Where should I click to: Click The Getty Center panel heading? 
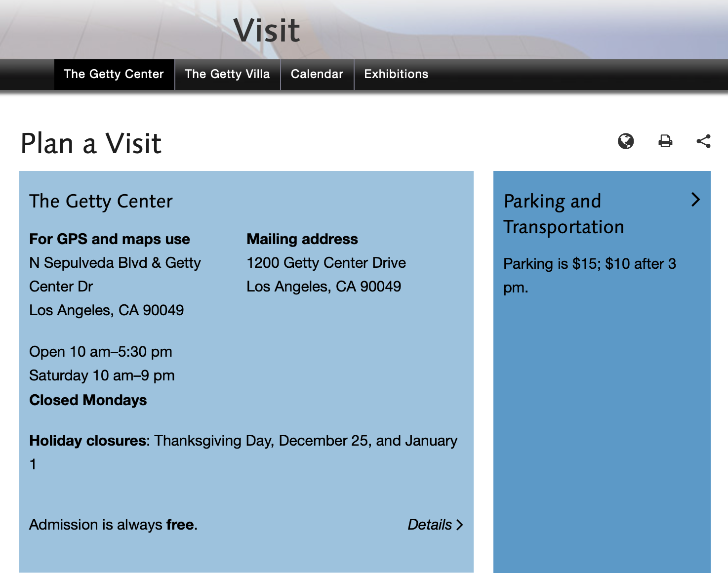[x=101, y=202]
